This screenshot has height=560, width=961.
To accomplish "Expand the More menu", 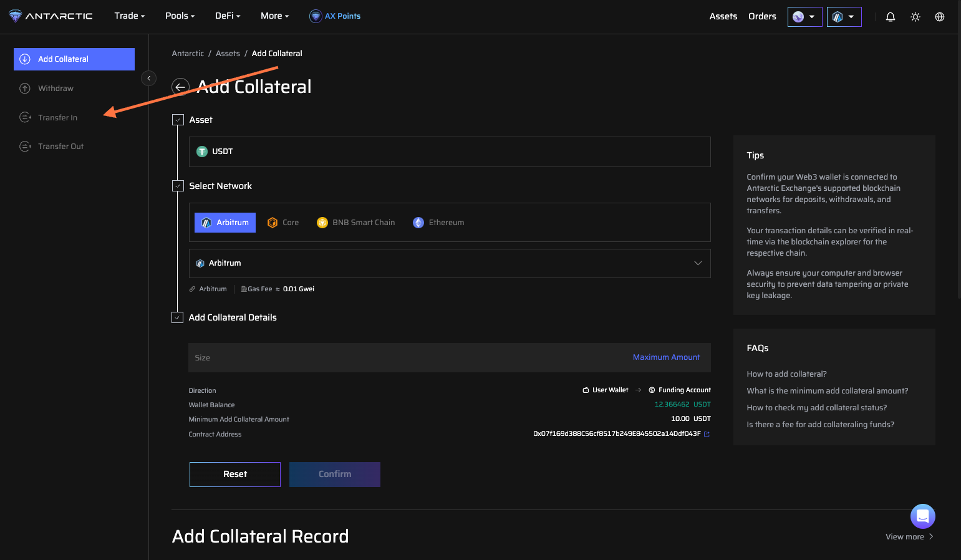I will pyautogui.click(x=275, y=16).
